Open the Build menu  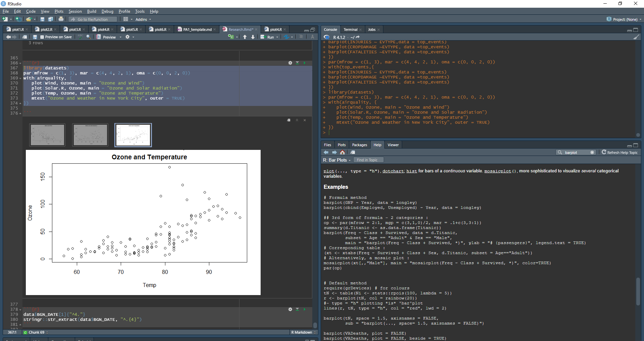pyautogui.click(x=92, y=11)
